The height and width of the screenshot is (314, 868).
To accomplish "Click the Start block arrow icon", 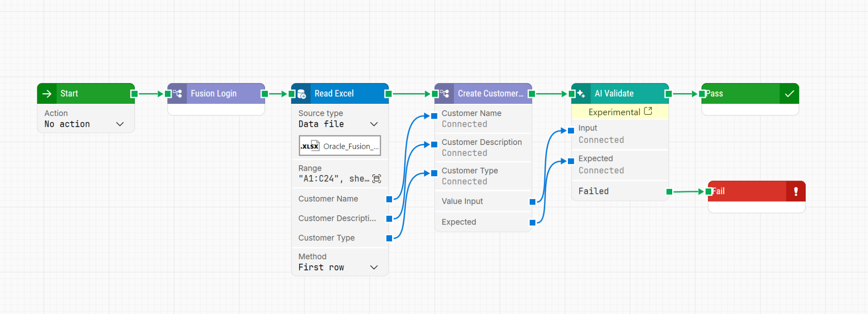I will click(x=47, y=94).
